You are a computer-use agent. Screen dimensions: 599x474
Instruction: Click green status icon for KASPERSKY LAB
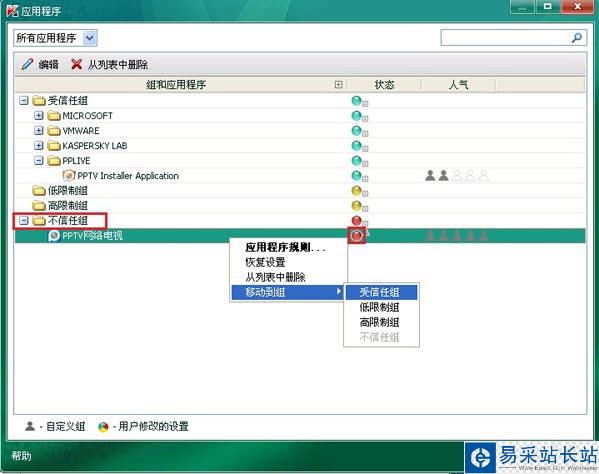pyautogui.click(x=356, y=146)
